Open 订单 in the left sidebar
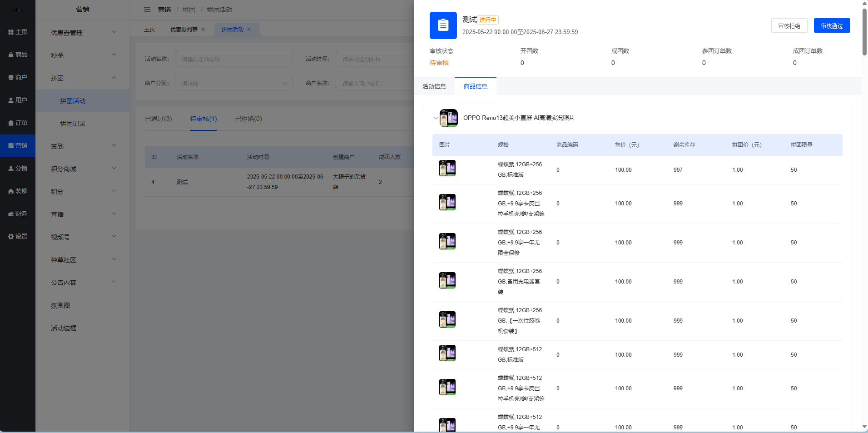This screenshot has height=433, width=868. tap(18, 123)
